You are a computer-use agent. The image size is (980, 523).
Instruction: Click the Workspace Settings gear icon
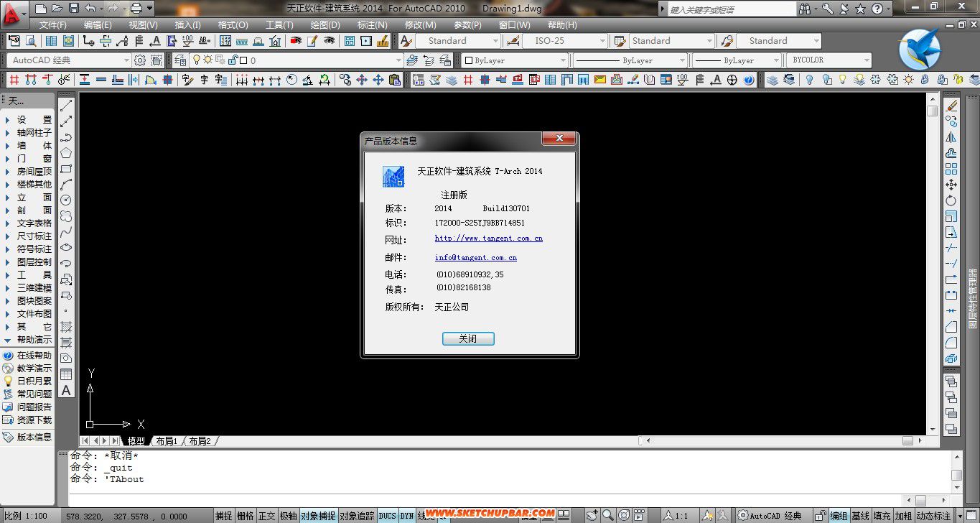[140, 60]
